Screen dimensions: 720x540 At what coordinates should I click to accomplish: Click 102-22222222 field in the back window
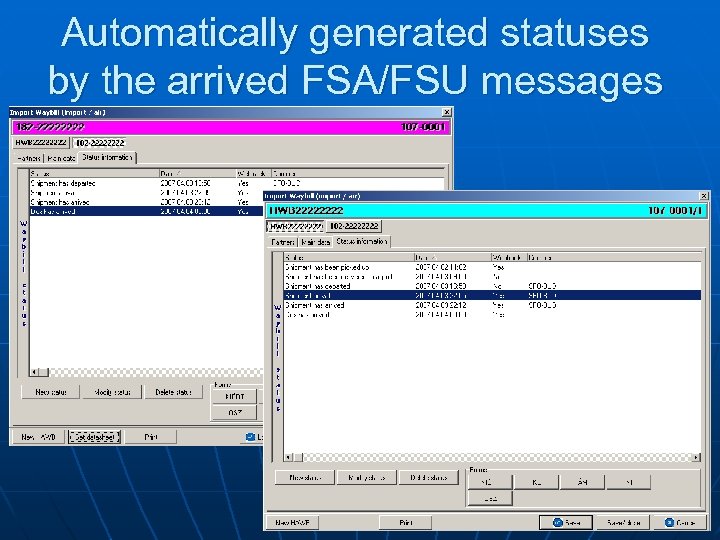100,143
